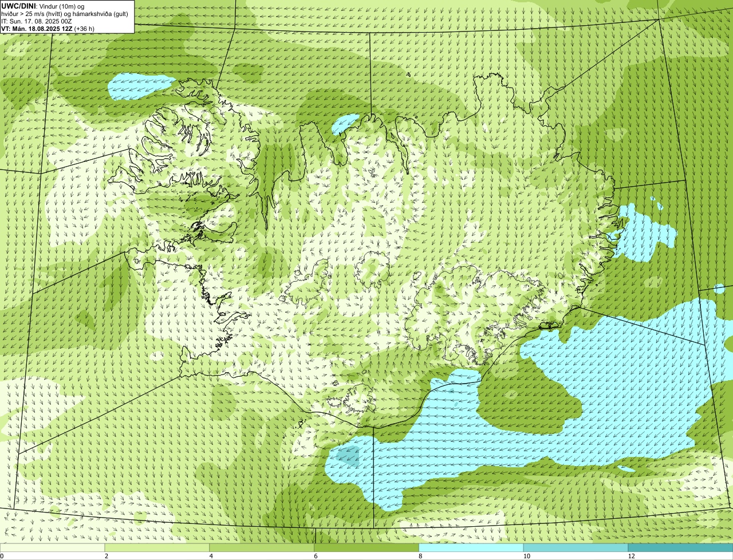Click the "UWC/DINI: Vindur (10m) og" title line
733x560 pixels.
tap(42, 6)
